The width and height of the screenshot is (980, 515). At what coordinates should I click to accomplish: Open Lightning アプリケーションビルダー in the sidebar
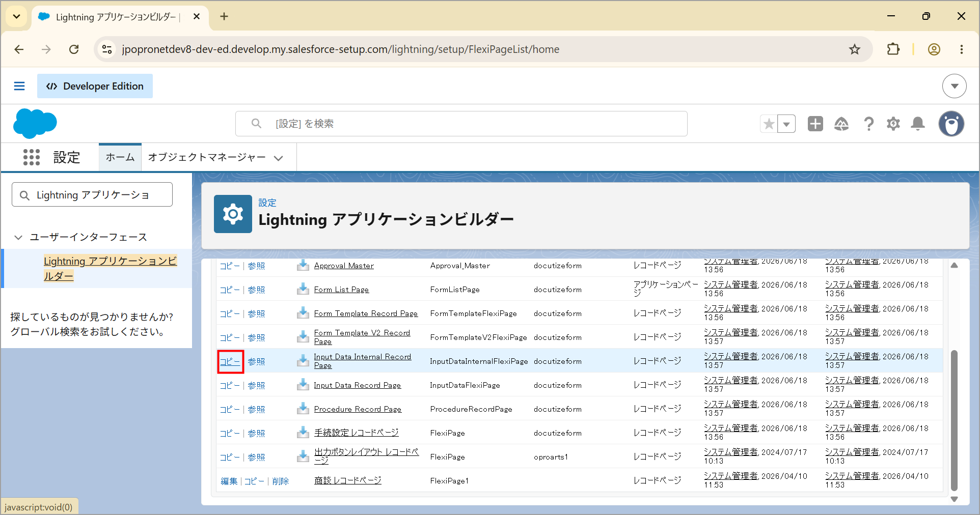(x=110, y=268)
